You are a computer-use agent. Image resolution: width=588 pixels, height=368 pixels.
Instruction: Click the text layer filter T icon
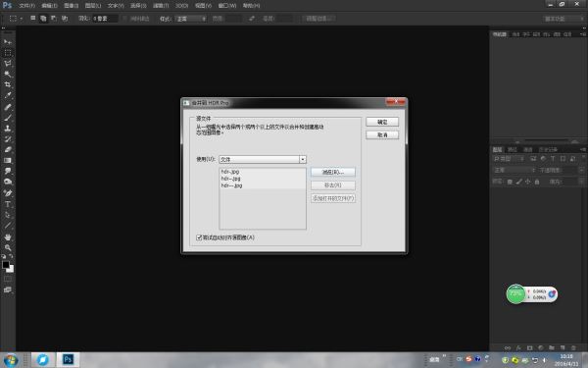pos(553,159)
